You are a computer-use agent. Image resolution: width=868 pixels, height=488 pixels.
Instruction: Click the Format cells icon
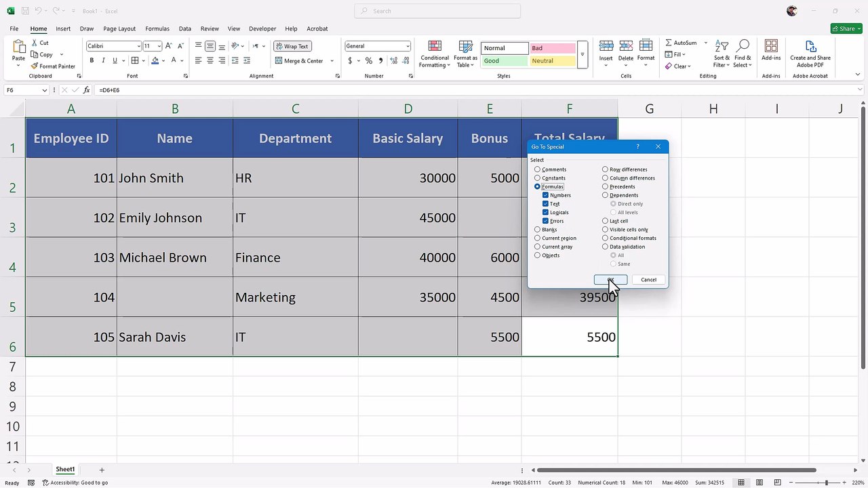click(646, 46)
